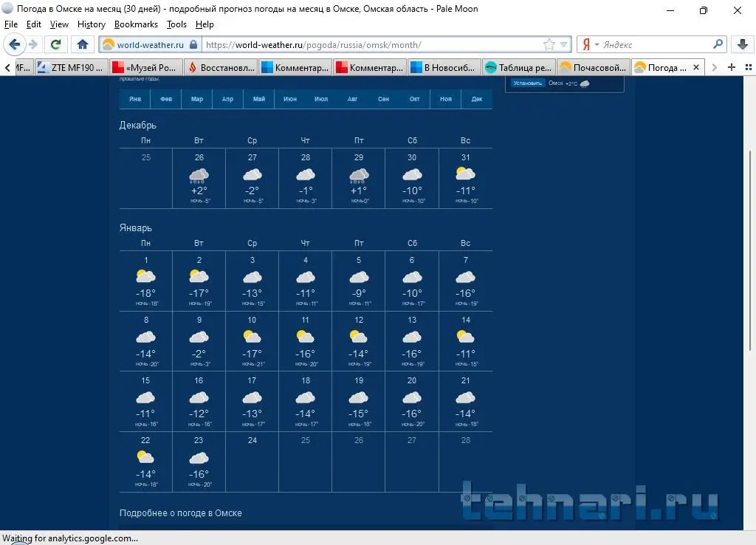Click the January 12 weather icon
The height and width of the screenshot is (545, 756).
click(x=359, y=337)
